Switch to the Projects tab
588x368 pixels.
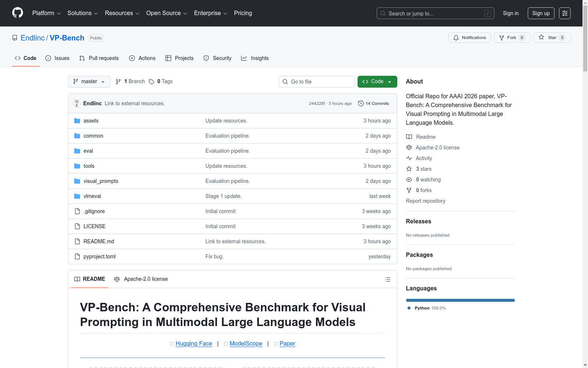(179, 58)
